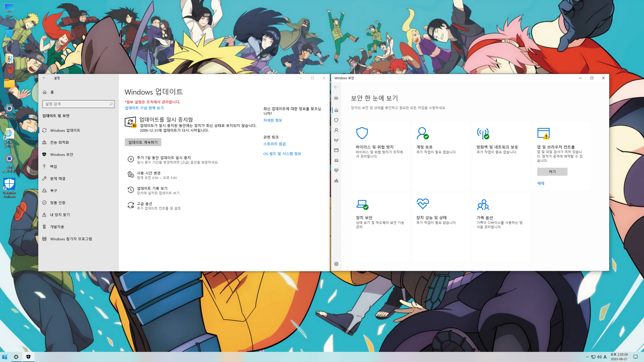Click 켜기 button under app control
The height and width of the screenshot is (362, 644).
[552, 172]
